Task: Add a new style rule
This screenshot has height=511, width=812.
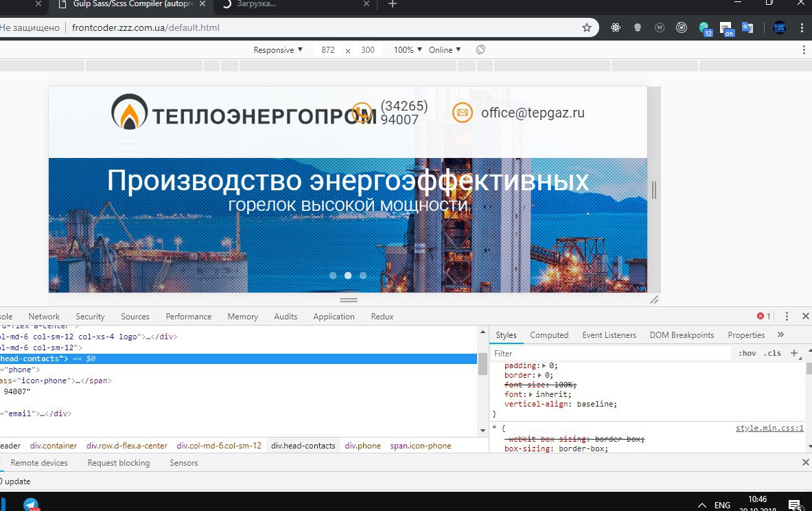Action: coord(794,353)
